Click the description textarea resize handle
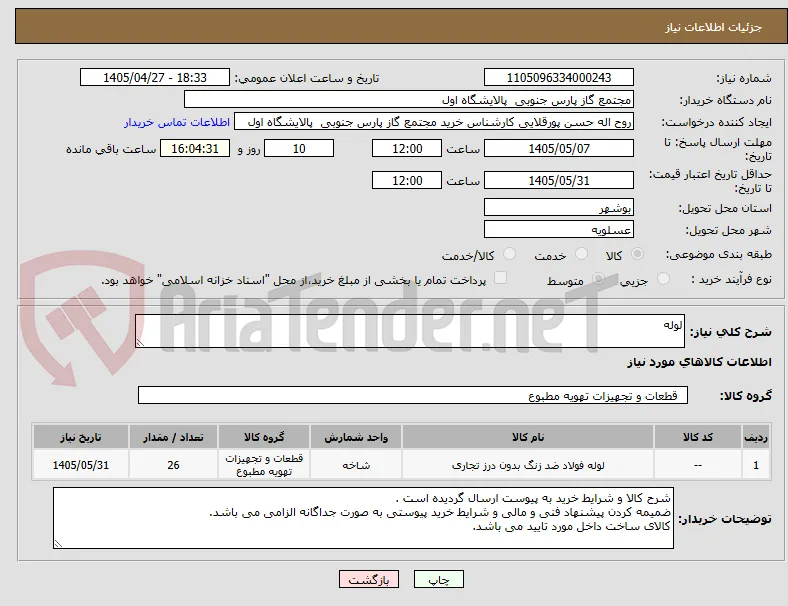788x606 pixels. point(140,343)
